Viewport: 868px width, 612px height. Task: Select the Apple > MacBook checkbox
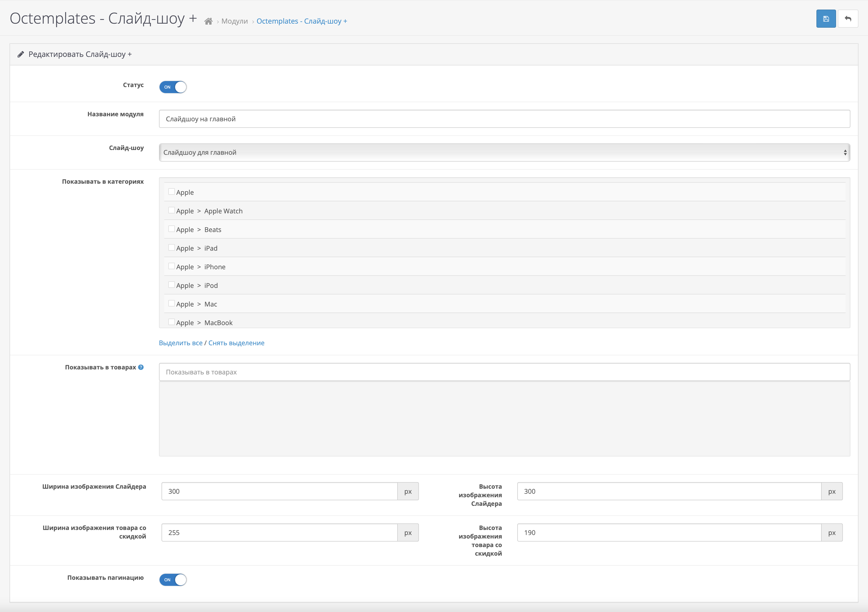(172, 322)
